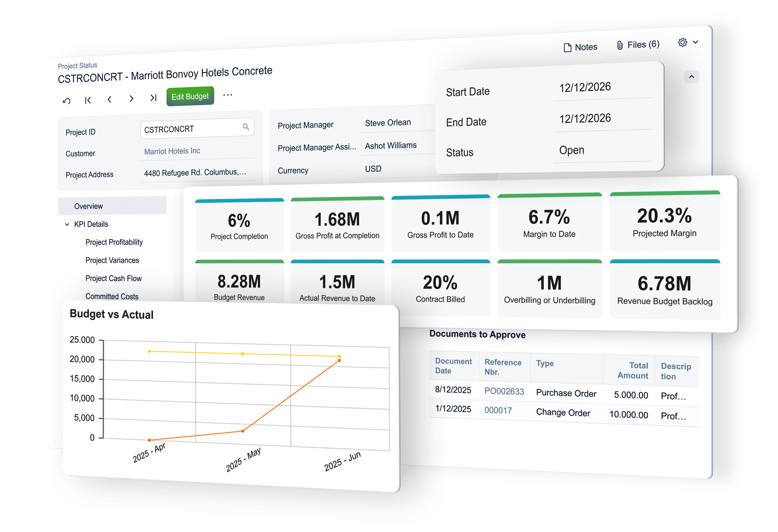The width and height of the screenshot is (778, 532).
Task: Open the Marriot Hotels Inc customer link
Action: pyautogui.click(x=172, y=151)
